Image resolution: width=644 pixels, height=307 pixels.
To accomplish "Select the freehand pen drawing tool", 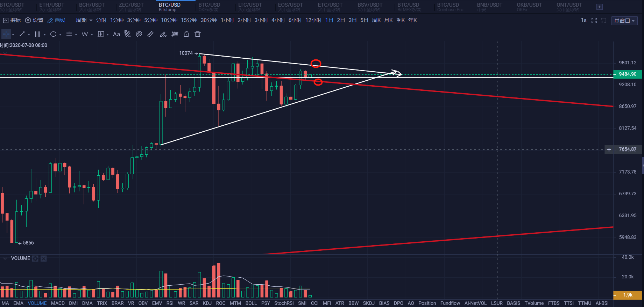I will pyautogui.click(x=163, y=34).
